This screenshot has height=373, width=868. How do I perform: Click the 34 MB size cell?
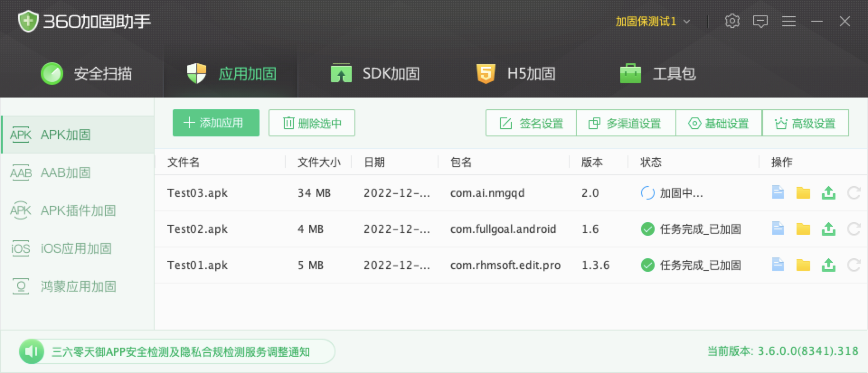pos(314,193)
